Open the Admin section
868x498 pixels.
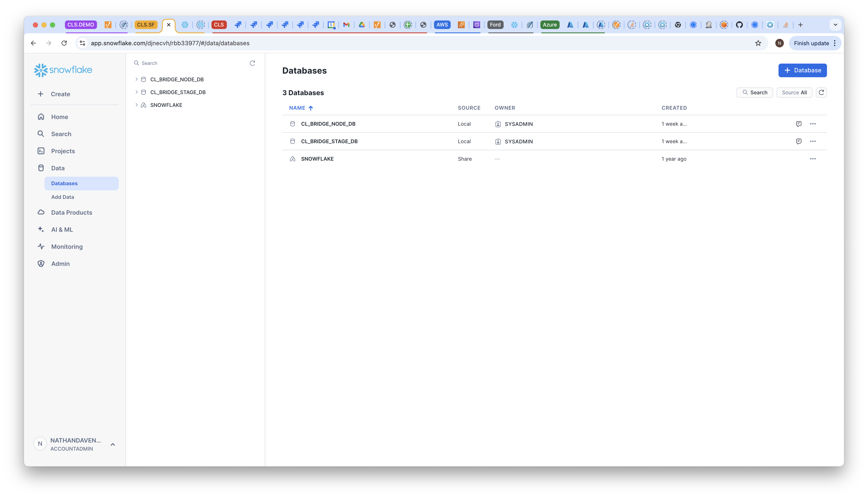point(60,264)
